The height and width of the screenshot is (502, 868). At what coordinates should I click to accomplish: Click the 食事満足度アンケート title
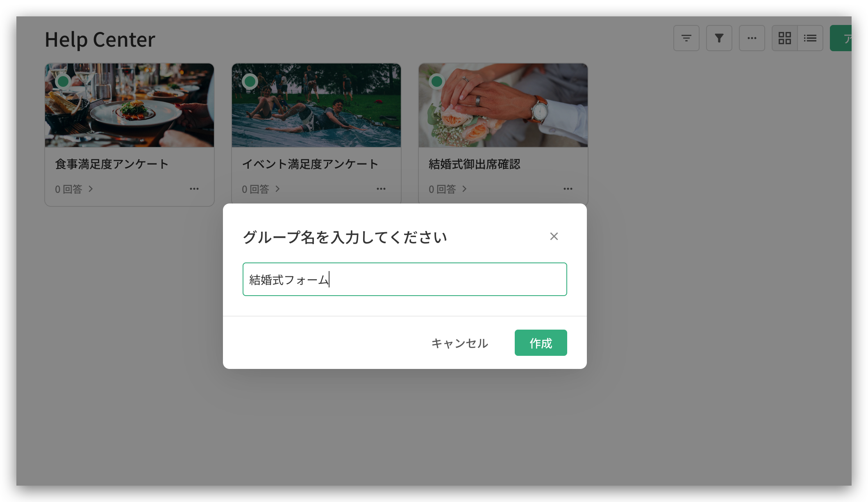point(112,164)
